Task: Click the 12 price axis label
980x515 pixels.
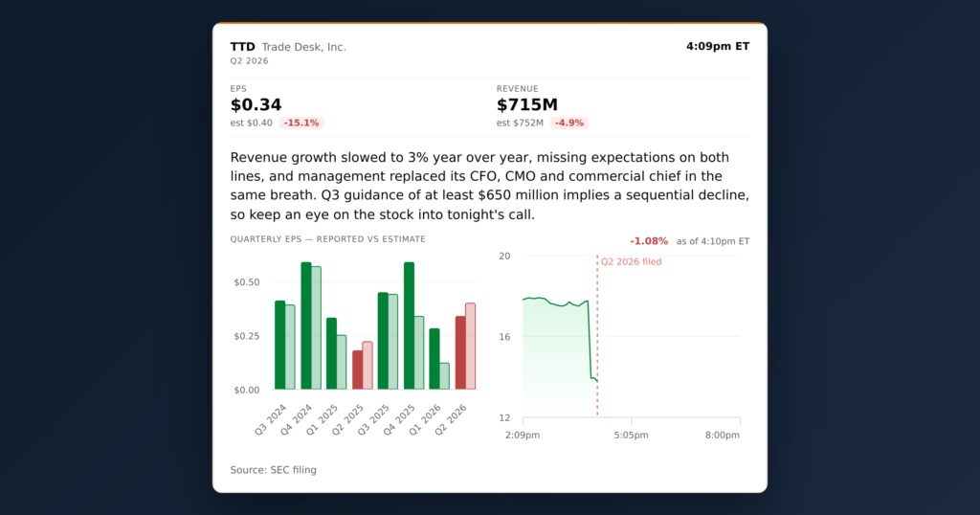Action: (504, 417)
